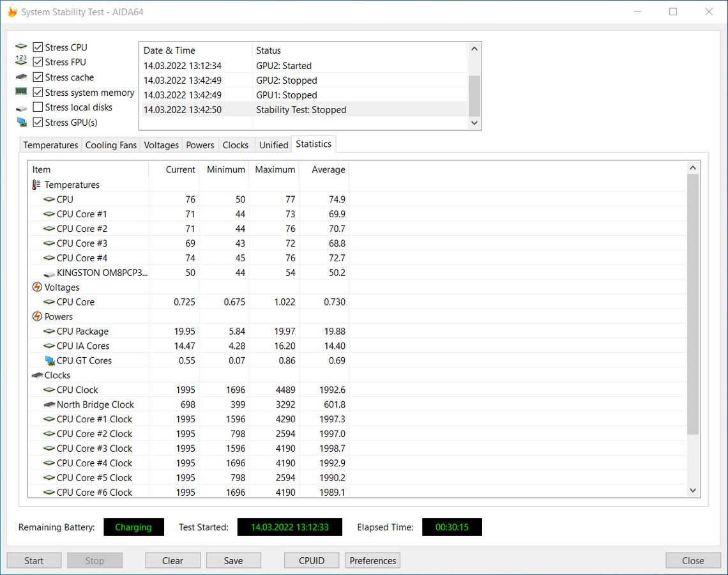Click the Maximum column header
The height and width of the screenshot is (575, 728).
(275, 169)
